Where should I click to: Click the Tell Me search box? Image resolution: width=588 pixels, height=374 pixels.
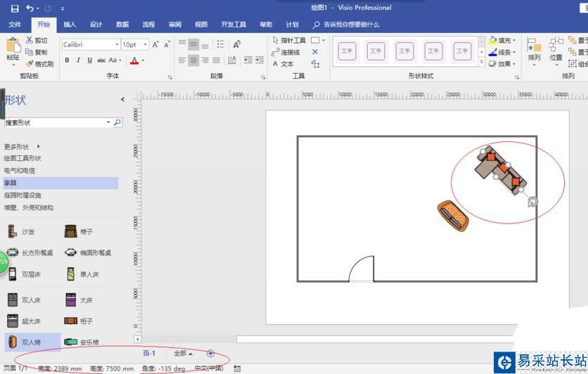pyautogui.click(x=347, y=25)
